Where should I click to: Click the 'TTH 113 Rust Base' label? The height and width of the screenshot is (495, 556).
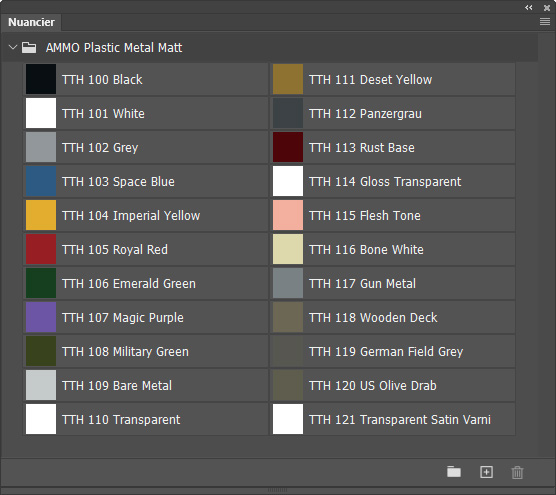point(362,148)
